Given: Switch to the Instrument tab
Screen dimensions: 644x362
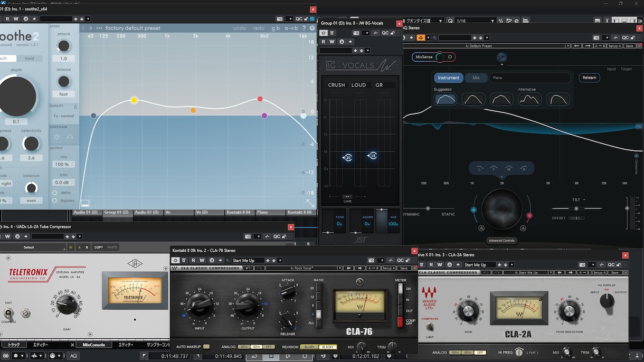Looking at the screenshot, I should [449, 78].
